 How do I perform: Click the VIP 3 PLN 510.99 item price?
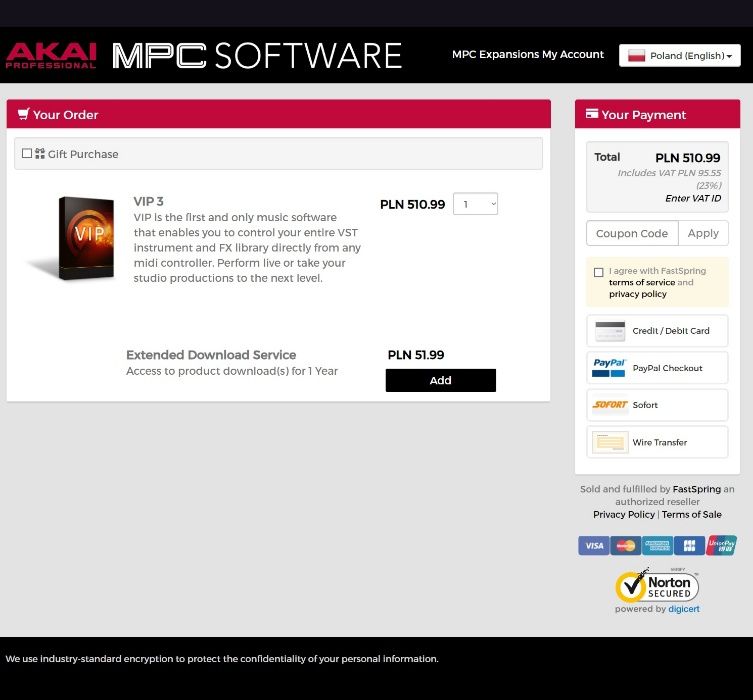coord(413,204)
